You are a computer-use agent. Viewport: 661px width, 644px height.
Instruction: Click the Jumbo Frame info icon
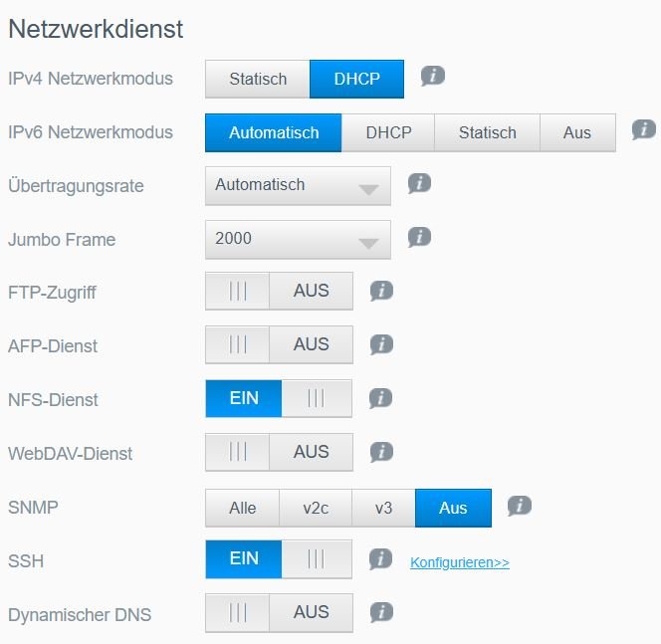point(419,237)
